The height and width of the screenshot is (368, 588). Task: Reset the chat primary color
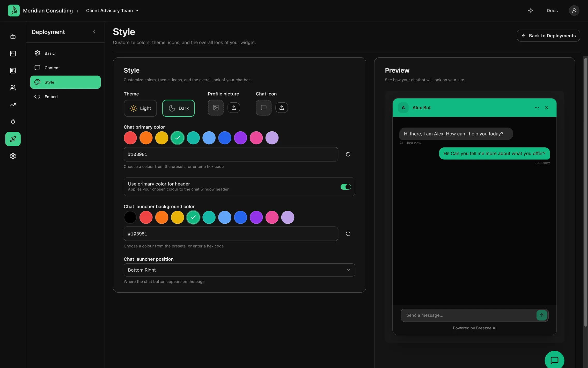pyautogui.click(x=348, y=154)
